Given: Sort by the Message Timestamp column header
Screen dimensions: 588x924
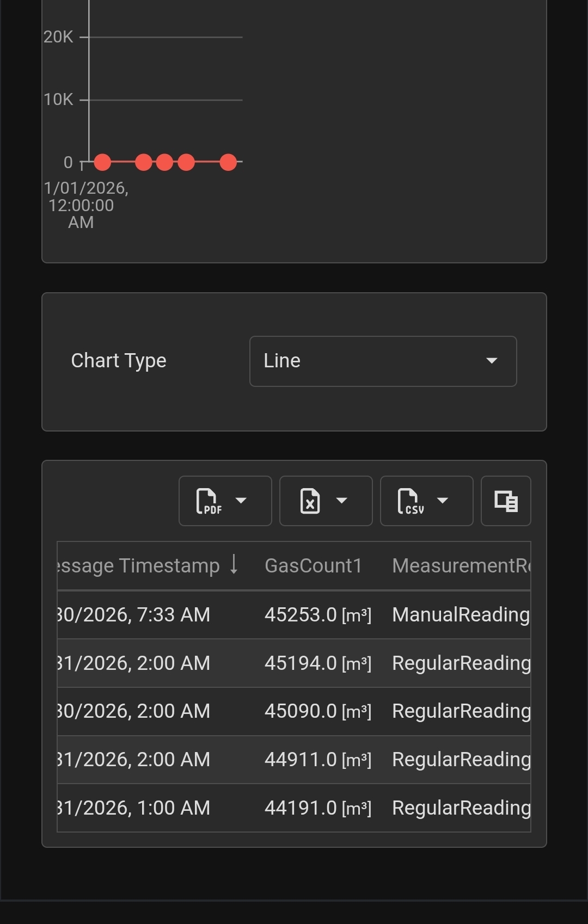Looking at the screenshot, I should point(138,566).
